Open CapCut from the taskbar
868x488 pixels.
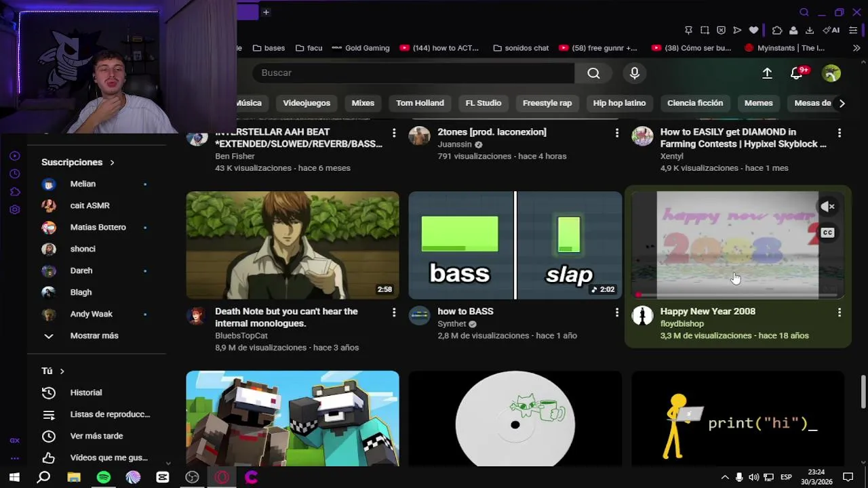click(x=163, y=477)
